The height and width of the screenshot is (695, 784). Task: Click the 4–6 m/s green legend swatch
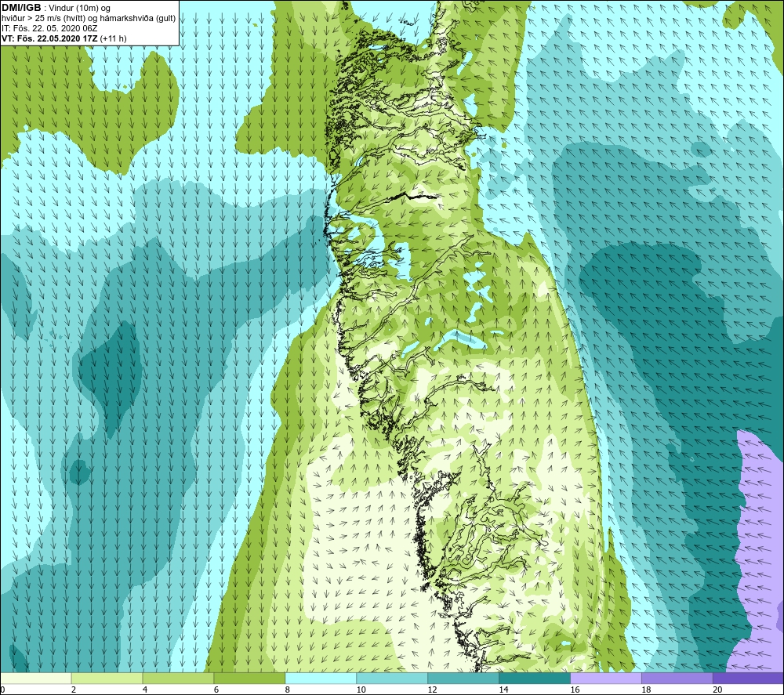178,678
